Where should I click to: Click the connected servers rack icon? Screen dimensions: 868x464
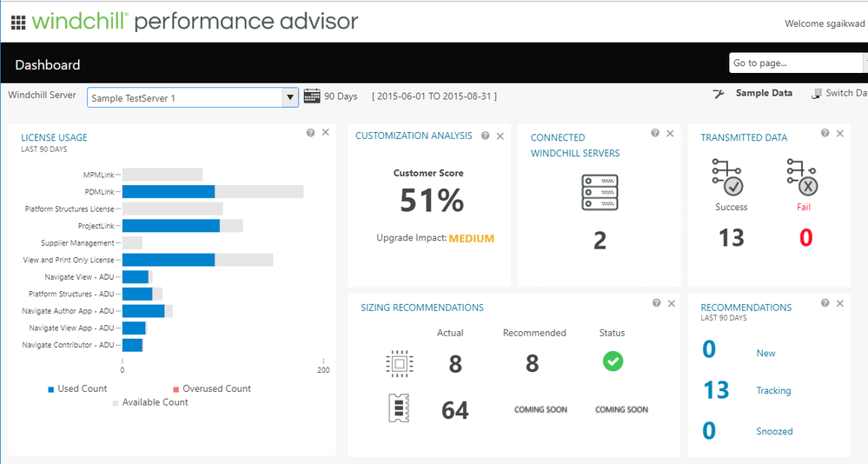pyautogui.click(x=600, y=192)
